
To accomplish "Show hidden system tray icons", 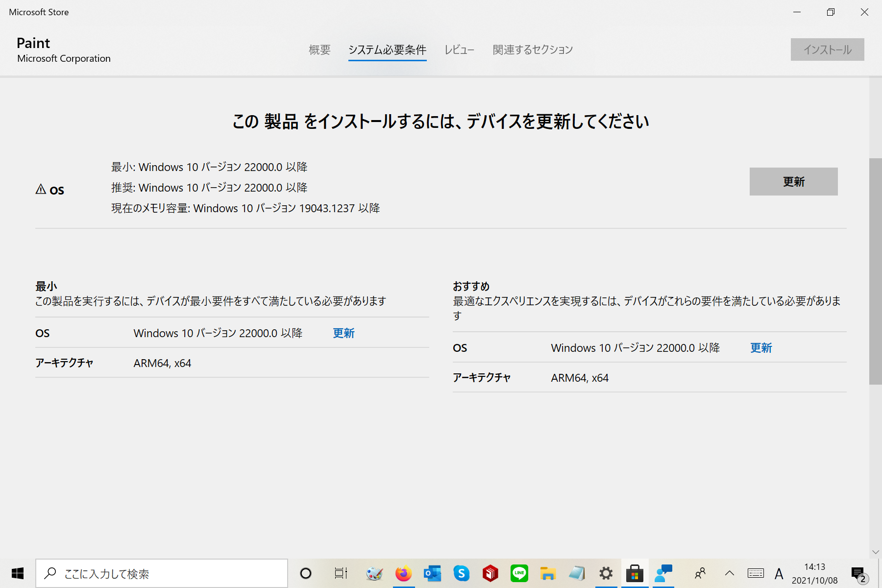I will tap(729, 573).
